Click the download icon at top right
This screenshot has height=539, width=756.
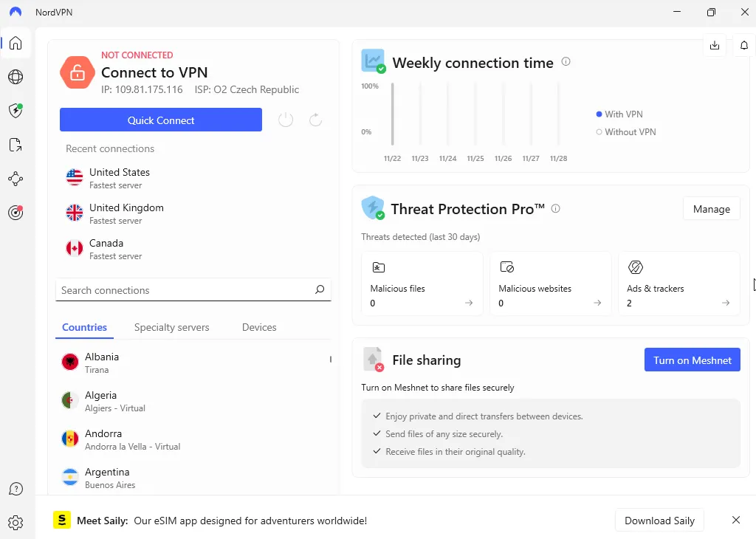tap(715, 46)
